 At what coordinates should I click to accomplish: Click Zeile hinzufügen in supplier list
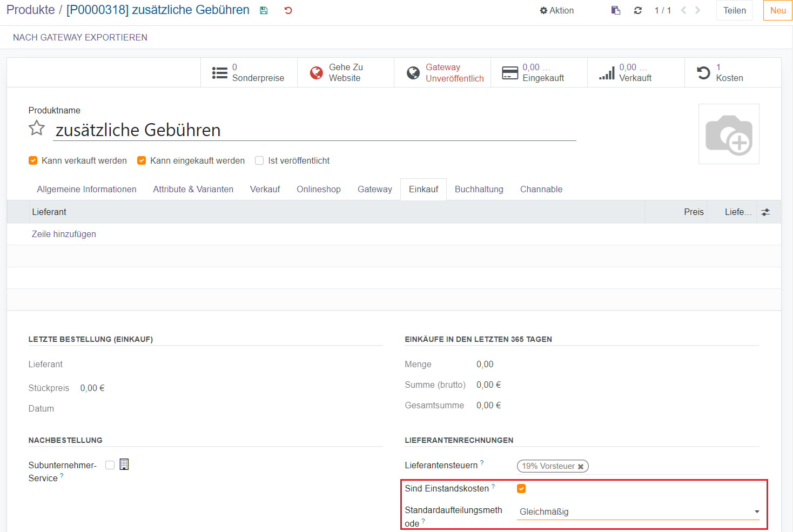pyautogui.click(x=64, y=234)
